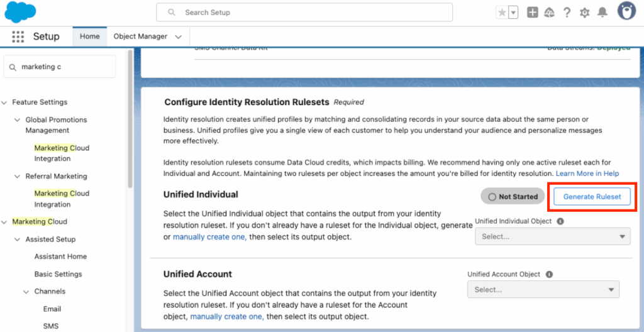
Task: Click info icon beside Unified Account Object
Action: tap(549, 275)
